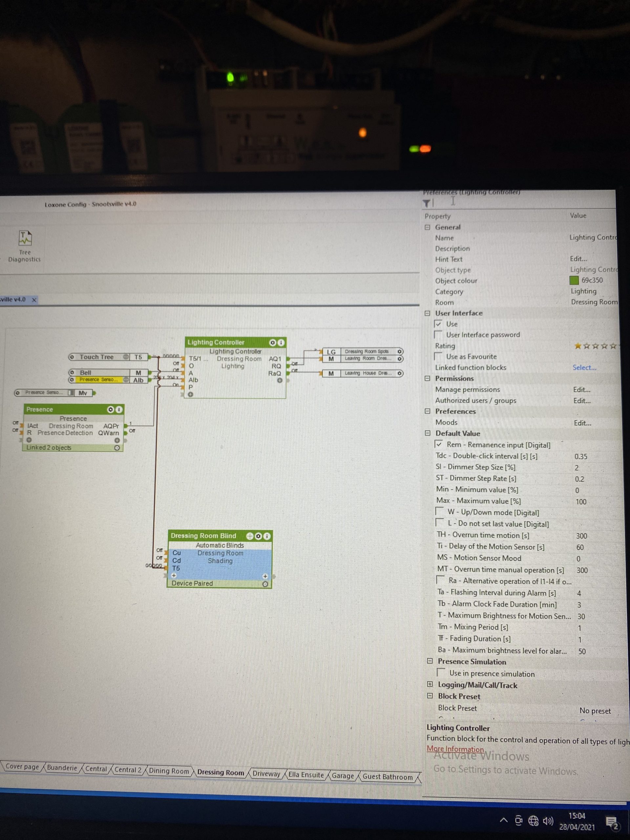Open the Lighting Controller block settings gear
Image resolution: width=630 pixels, height=840 pixels.
pos(272,343)
